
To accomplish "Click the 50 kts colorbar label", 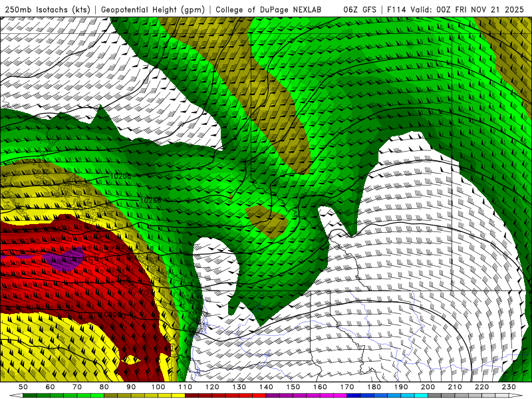I will [x=23, y=387].
